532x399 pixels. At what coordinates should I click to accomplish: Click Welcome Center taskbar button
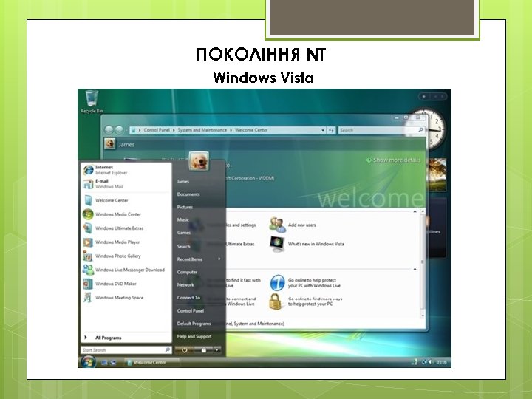tap(151, 362)
